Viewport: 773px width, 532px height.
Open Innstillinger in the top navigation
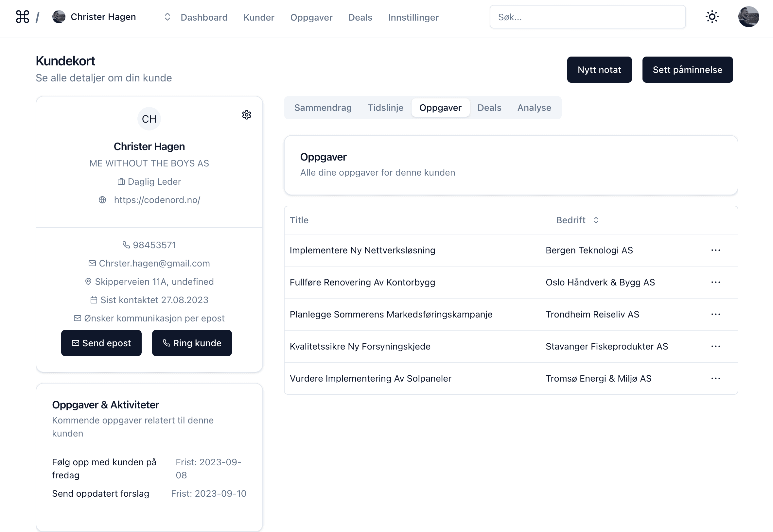point(413,17)
